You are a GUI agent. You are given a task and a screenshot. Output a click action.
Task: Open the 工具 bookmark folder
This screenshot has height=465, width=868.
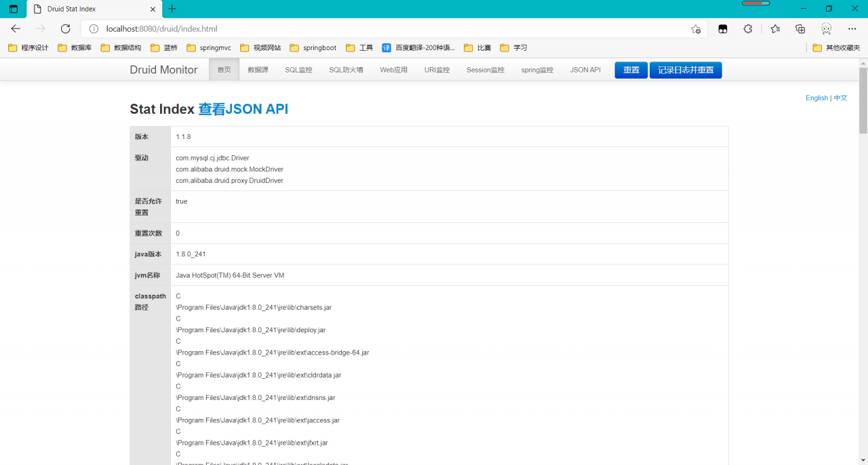click(x=359, y=48)
